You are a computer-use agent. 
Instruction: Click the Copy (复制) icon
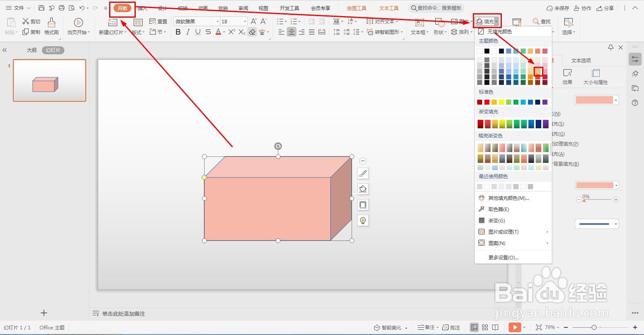(26, 32)
